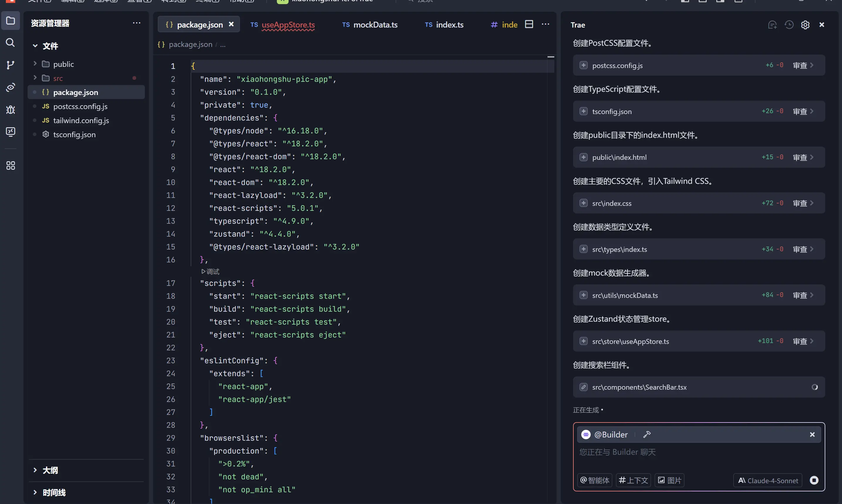Open review chevron for postcss.config.js
This screenshot has height=504, width=842.
click(x=812, y=65)
